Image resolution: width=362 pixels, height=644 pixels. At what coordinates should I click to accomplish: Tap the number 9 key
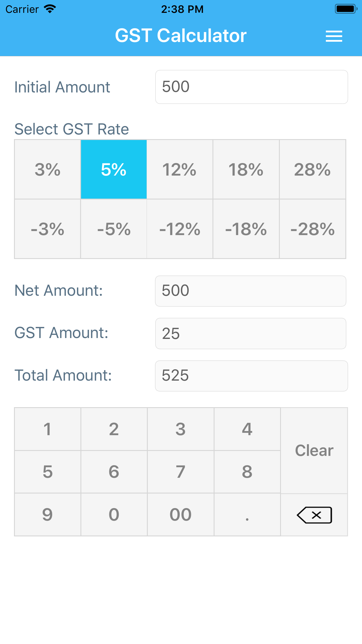pyautogui.click(x=48, y=515)
